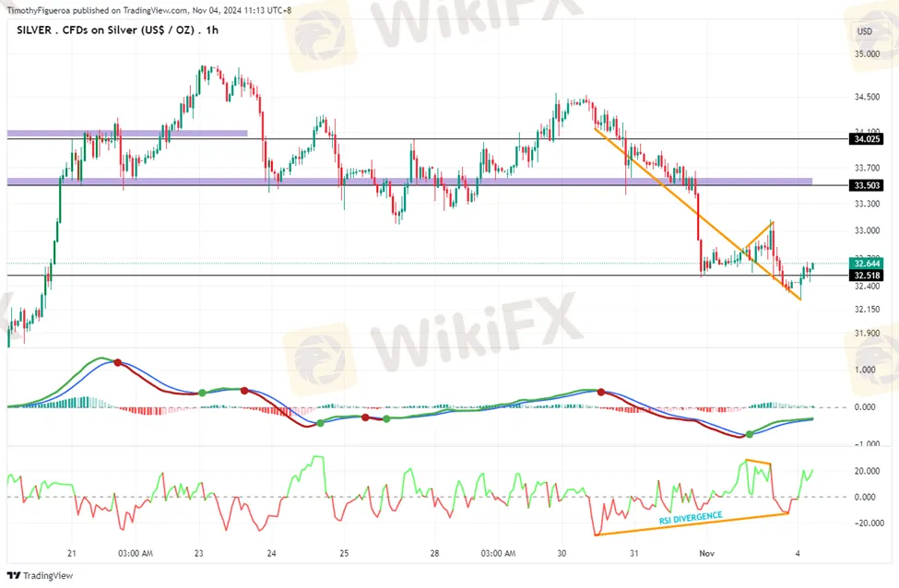The image size is (899, 588).
Task: Click the 35.000 price axis value
Action: click(867, 53)
